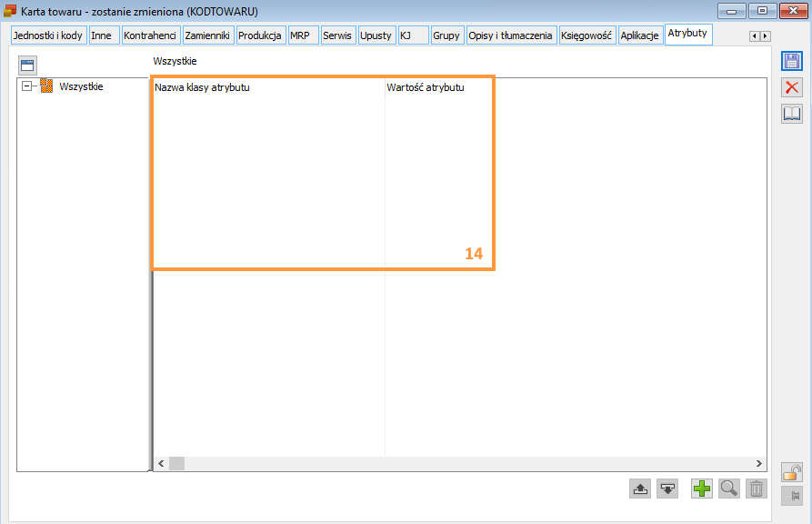The image size is (812, 524).
Task: Click the Wartość atrybutu column header
Action: click(426, 87)
